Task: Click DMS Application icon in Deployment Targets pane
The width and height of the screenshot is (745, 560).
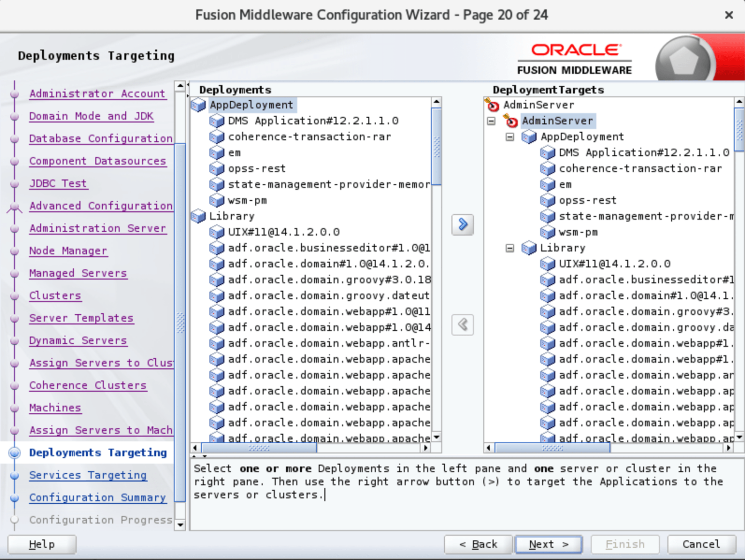Action: pyautogui.click(x=547, y=153)
